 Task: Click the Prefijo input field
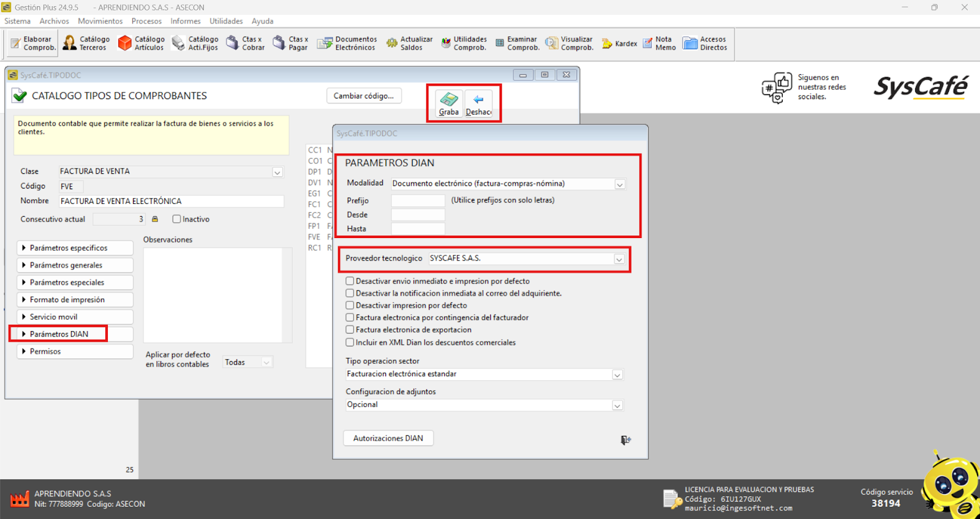pyautogui.click(x=418, y=201)
